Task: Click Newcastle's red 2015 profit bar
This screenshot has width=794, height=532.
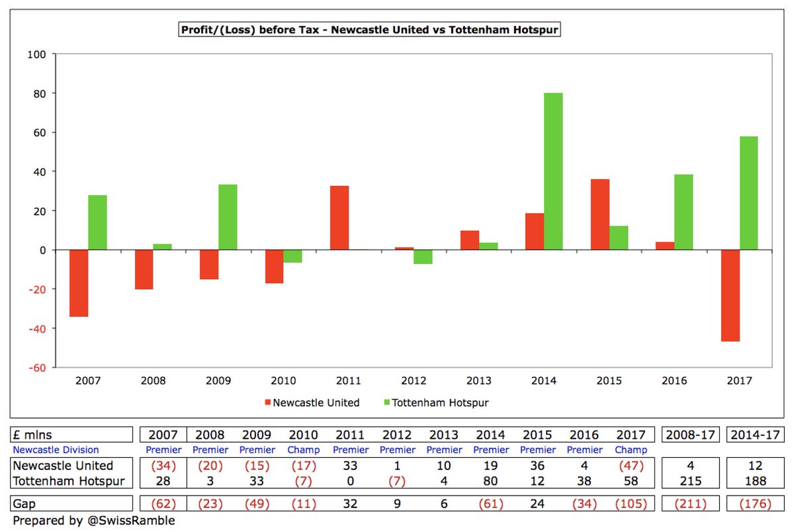Action: (599, 214)
